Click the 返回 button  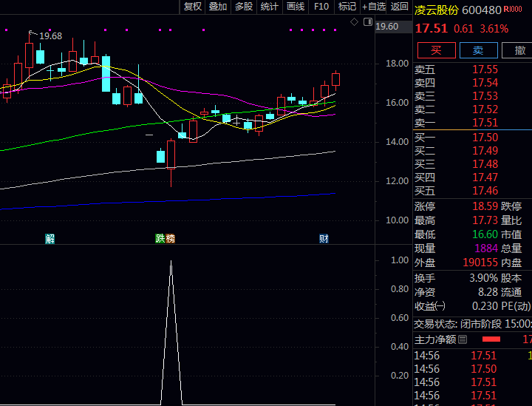click(x=399, y=7)
